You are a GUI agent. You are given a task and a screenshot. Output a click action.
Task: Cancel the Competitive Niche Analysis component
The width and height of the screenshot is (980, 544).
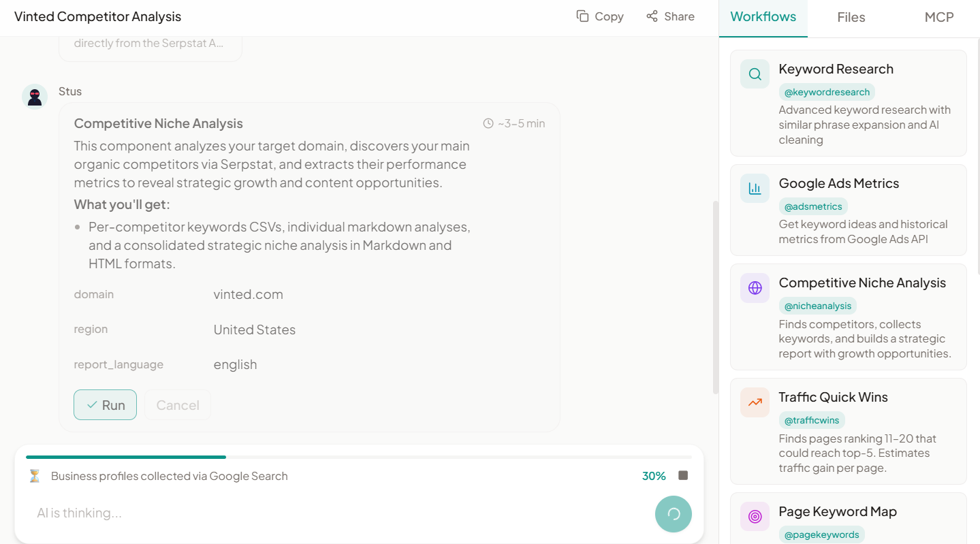[178, 405]
